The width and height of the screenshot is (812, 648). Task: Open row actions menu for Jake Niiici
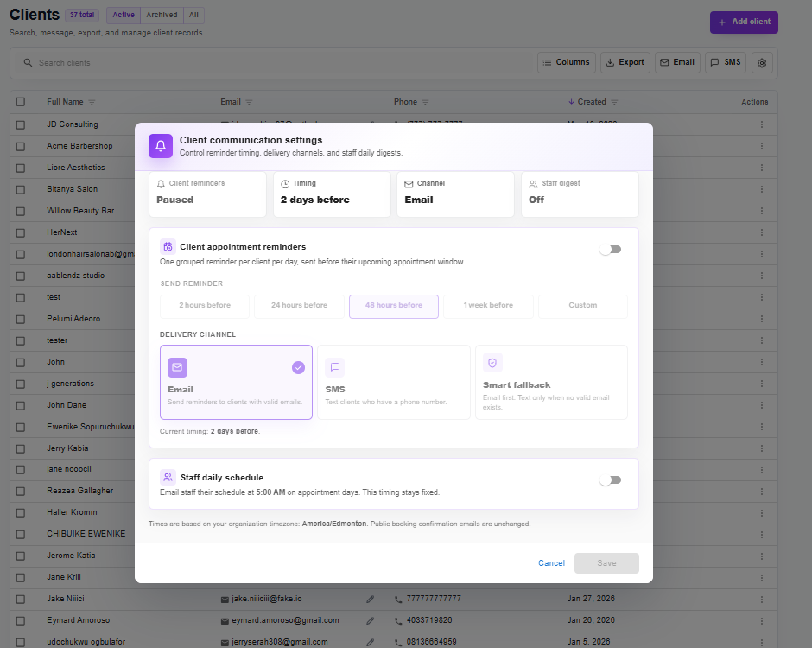pyautogui.click(x=762, y=600)
